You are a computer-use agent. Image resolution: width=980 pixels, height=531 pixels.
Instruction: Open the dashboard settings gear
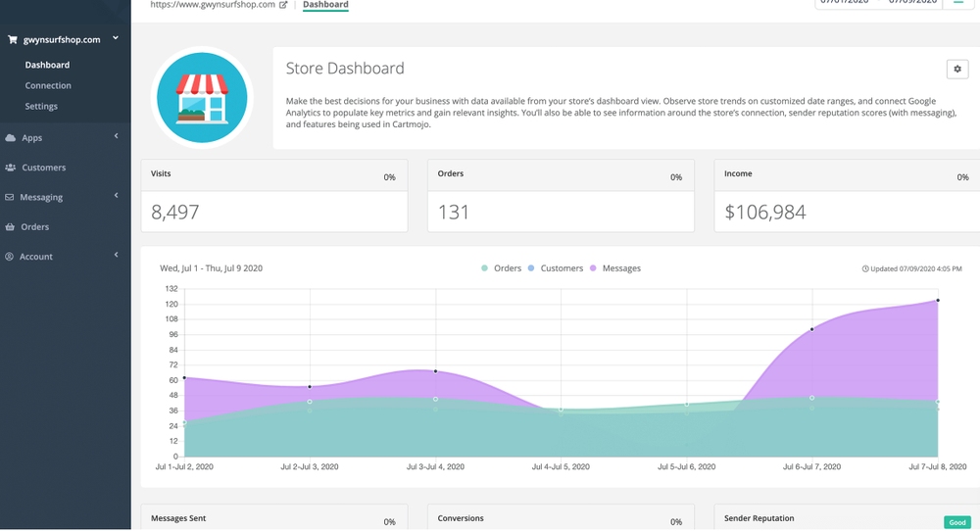click(956, 69)
